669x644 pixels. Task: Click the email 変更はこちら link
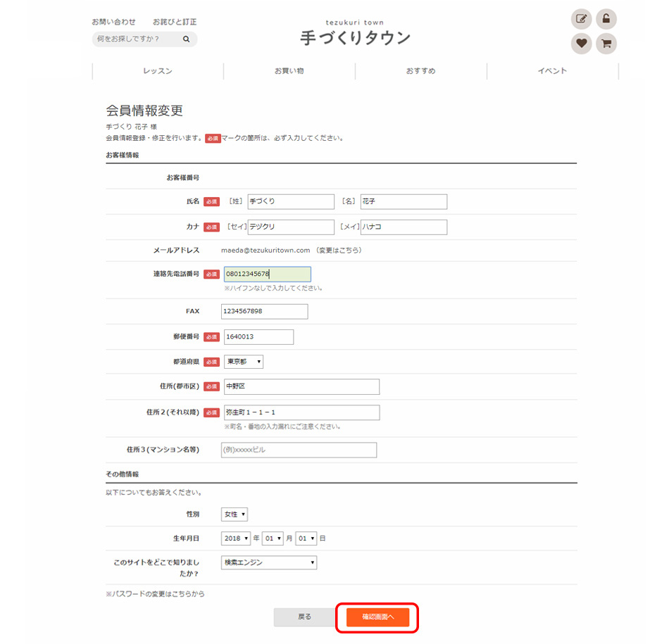pyautogui.click(x=339, y=250)
